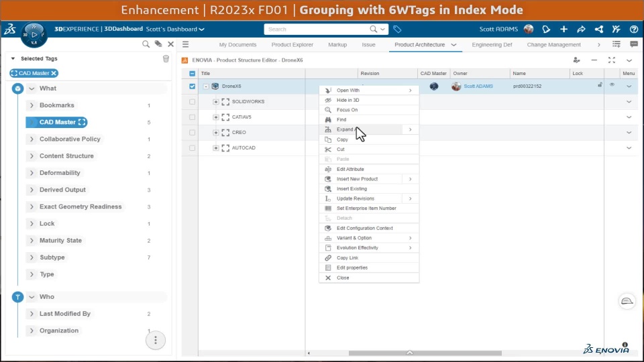Click the assistant round icon at right
Screen dimensions: 644x362
pos(627,301)
